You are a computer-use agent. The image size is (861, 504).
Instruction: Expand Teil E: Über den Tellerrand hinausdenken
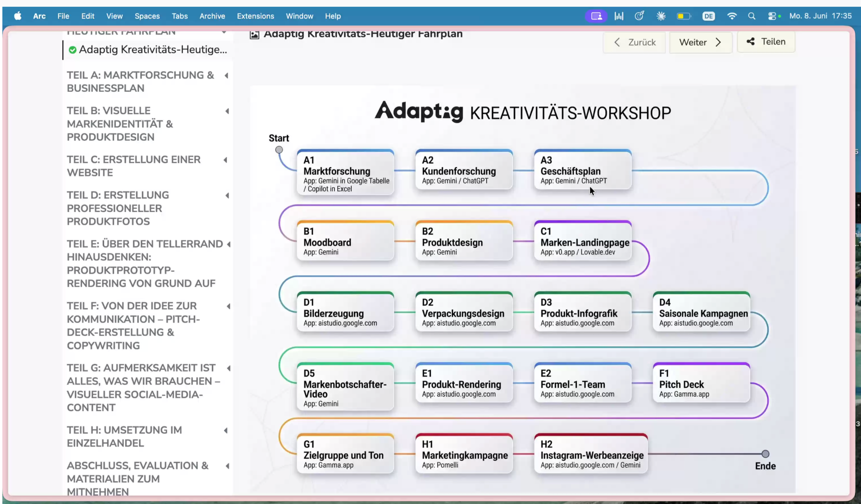229,244
